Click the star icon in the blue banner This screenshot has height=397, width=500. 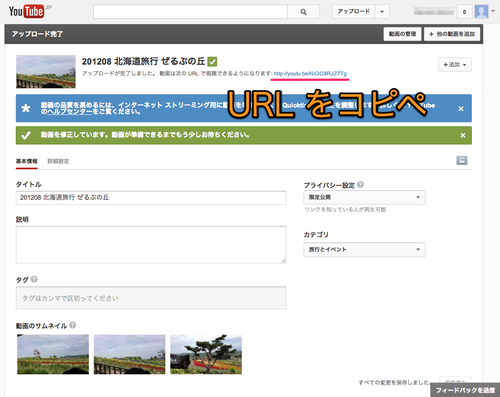coord(26,108)
